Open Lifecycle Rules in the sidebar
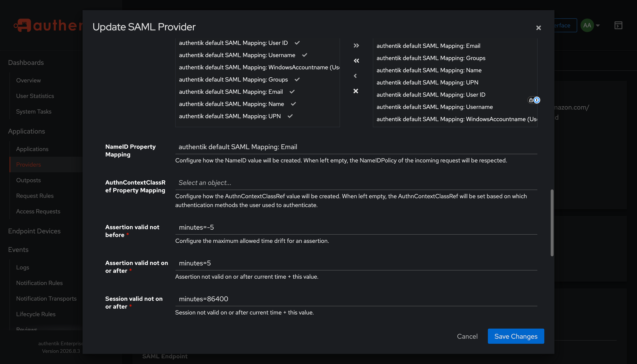 [x=36, y=314]
